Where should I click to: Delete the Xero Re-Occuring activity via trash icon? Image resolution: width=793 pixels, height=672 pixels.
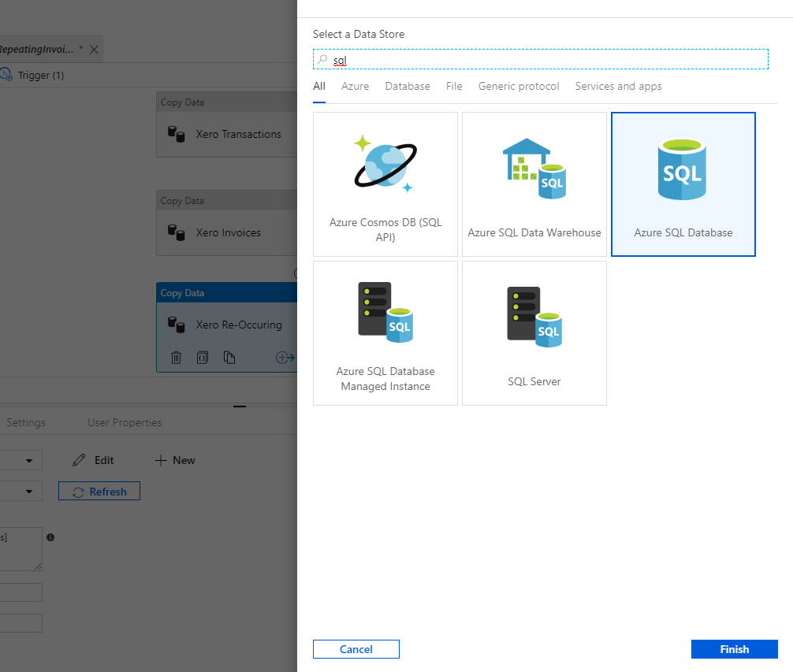click(176, 358)
